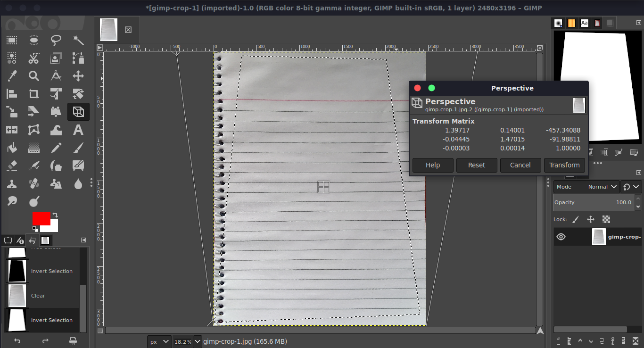Reset colors to default black and white
Viewport: 644px width, 348px height.
pyautogui.click(x=35, y=229)
